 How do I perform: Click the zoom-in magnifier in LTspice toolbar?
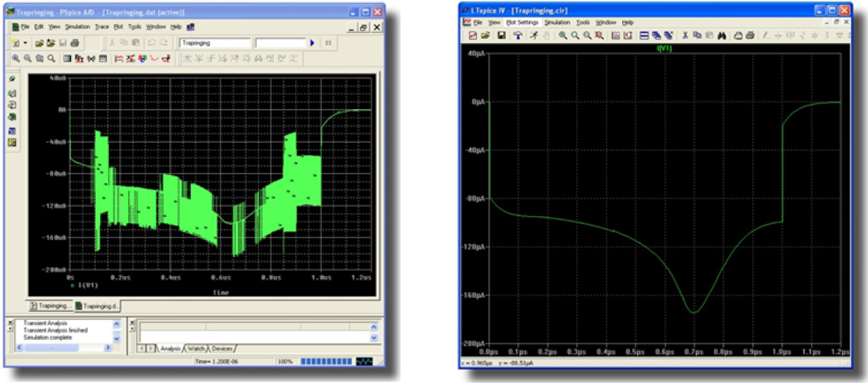(562, 35)
